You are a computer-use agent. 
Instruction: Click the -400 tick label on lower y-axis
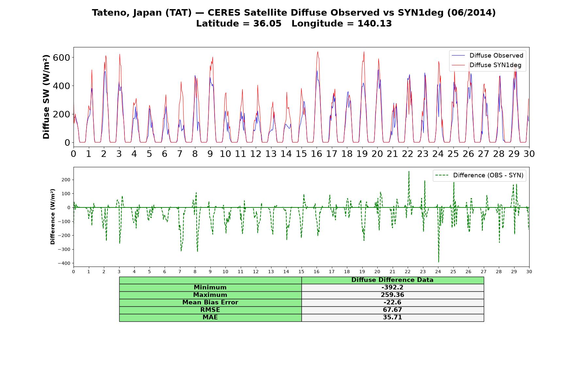pyautogui.click(x=63, y=263)
